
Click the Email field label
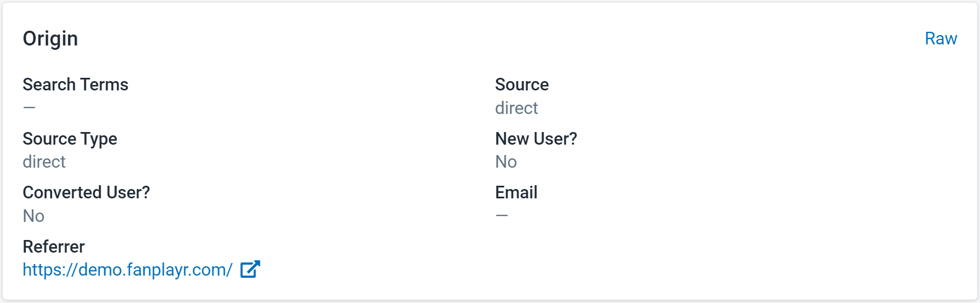517,192
